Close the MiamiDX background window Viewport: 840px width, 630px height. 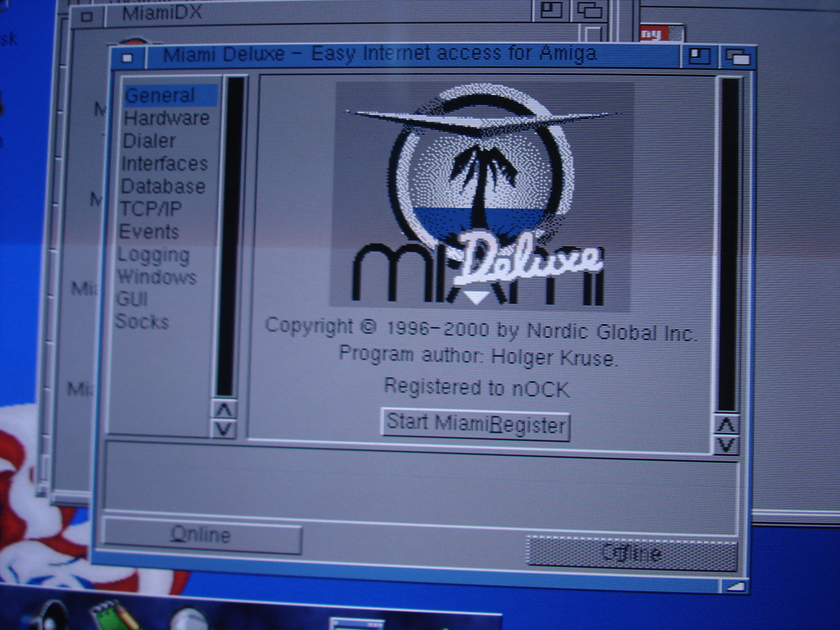pyautogui.click(x=86, y=16)
